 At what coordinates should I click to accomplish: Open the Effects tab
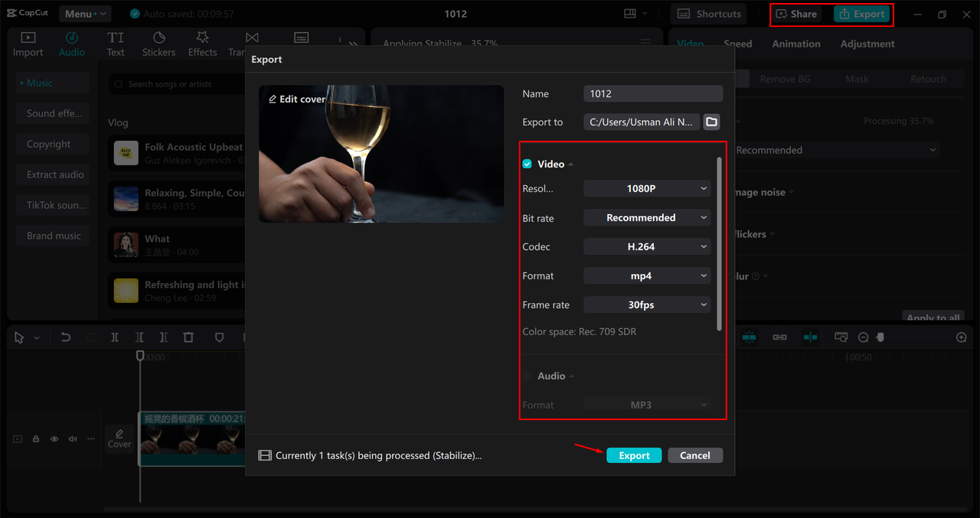click(202, 44)
